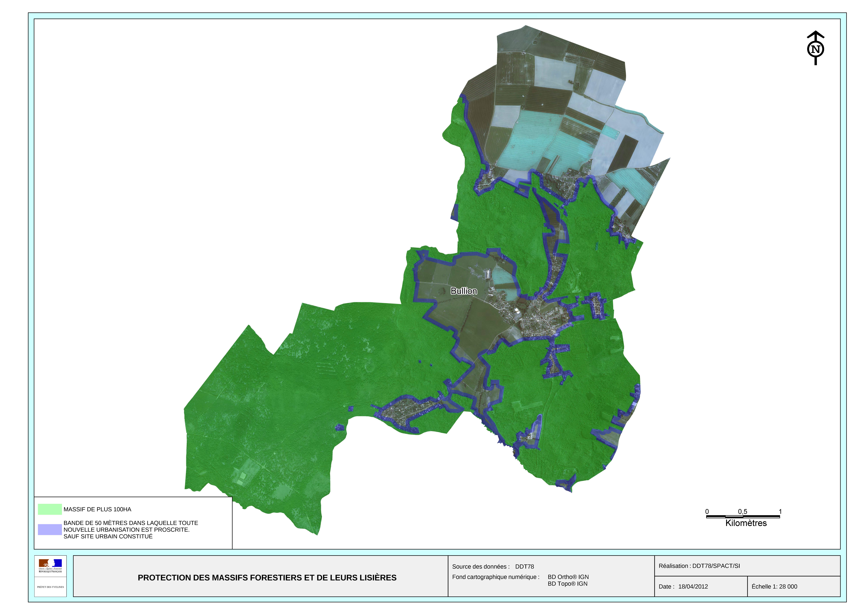Click the 'Bullion' town label on map
Image resolution: width=868 pixels, height=614 pixels.
pos(464,291)
